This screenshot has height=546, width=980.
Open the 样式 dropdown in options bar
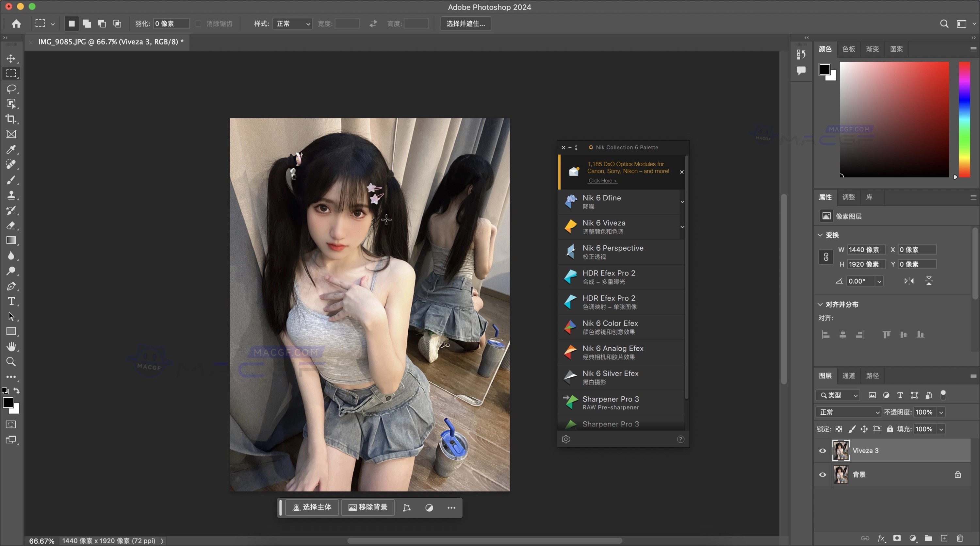coord(292,24)
